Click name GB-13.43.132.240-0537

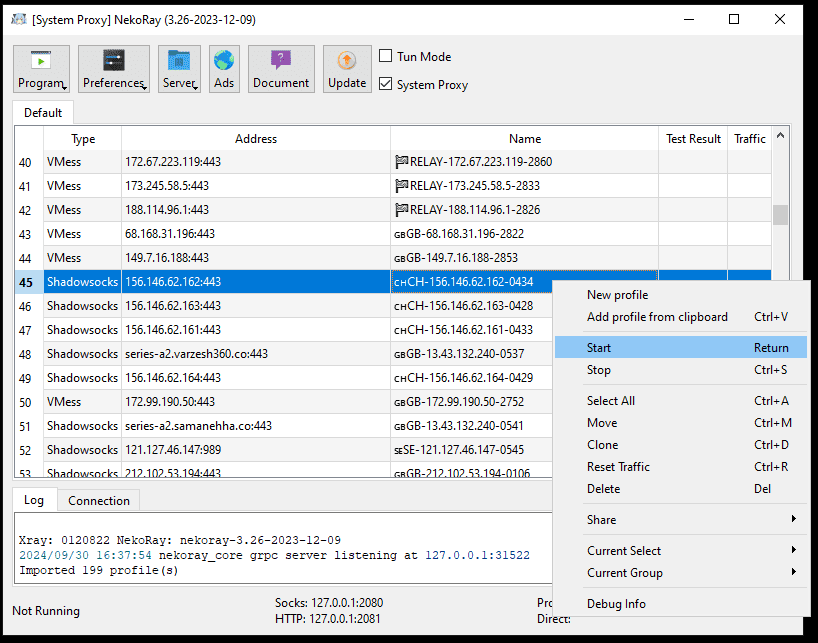pos(459,354)
